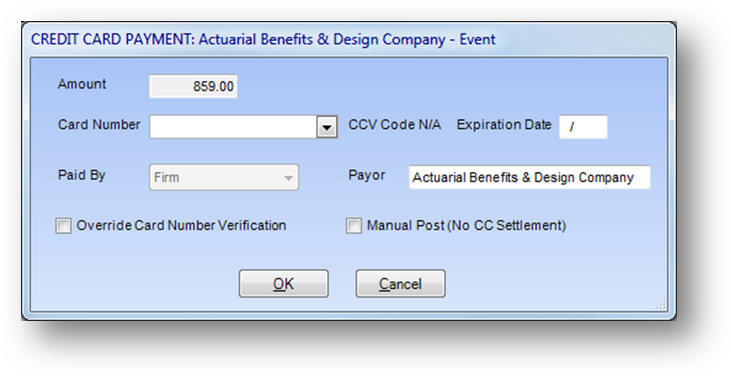Click the Card Number label
The height and width of the screenshot is (376, 731).
[99, 125]
